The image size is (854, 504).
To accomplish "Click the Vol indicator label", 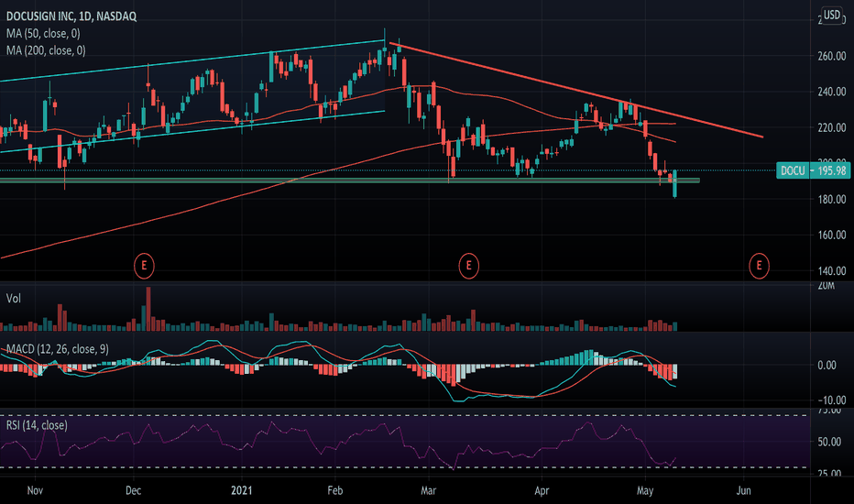I will pos(13,298).
